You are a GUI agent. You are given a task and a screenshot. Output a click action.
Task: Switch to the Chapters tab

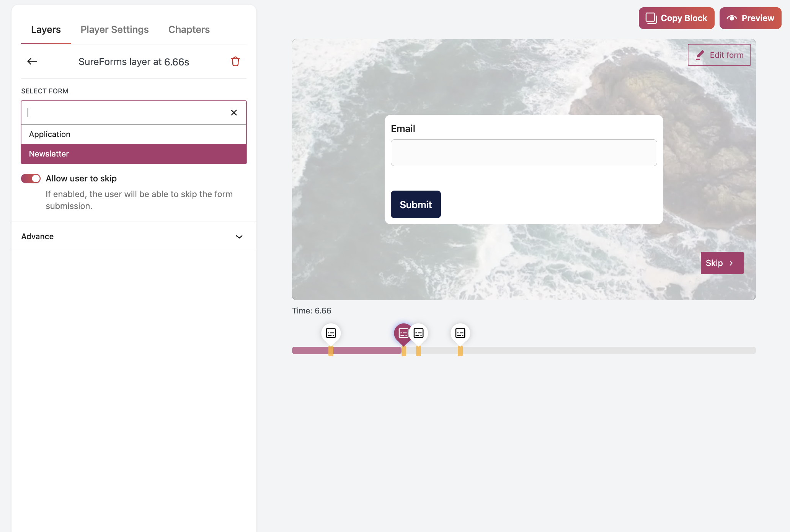tap(189, 29)
